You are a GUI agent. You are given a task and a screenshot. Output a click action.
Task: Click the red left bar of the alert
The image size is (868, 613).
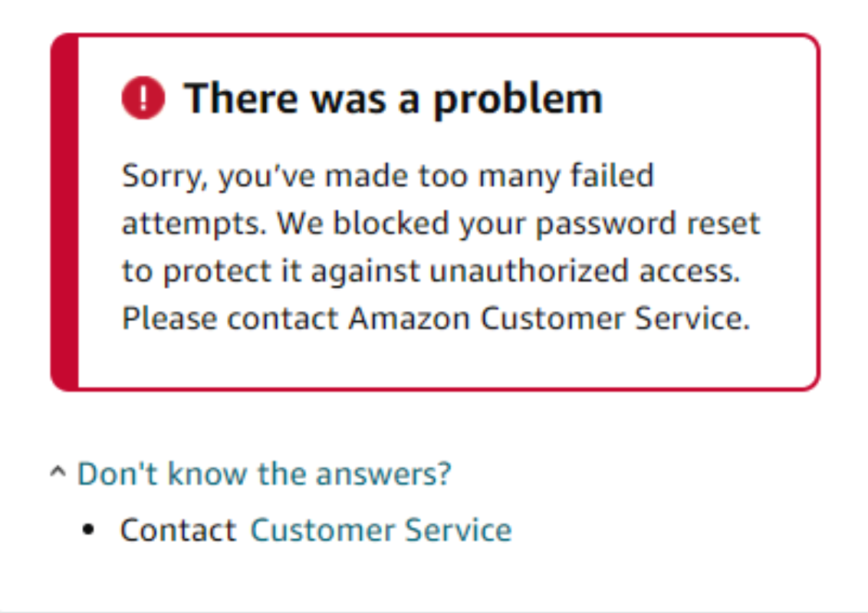pyautogui.click(x=64, y=212)
